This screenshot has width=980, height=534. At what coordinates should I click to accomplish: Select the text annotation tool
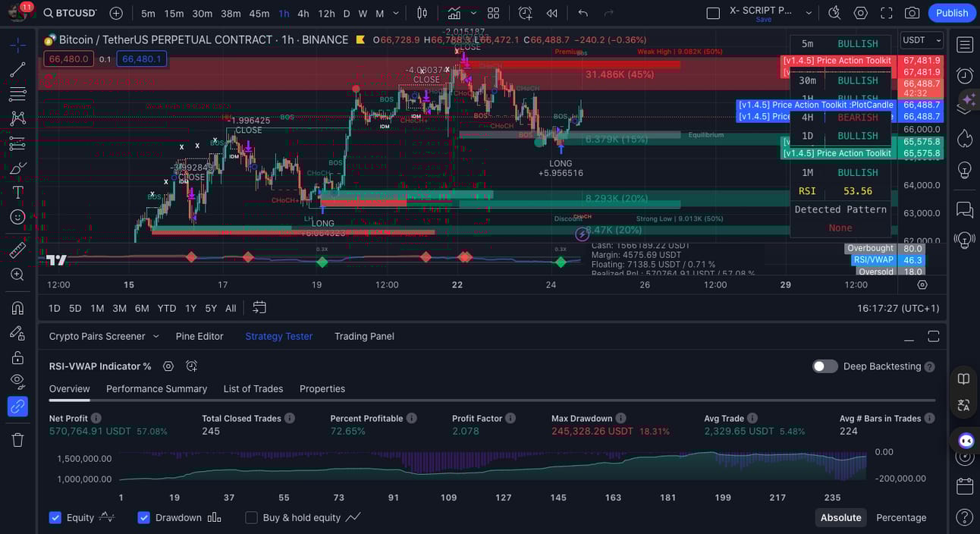tap(17, 193)
